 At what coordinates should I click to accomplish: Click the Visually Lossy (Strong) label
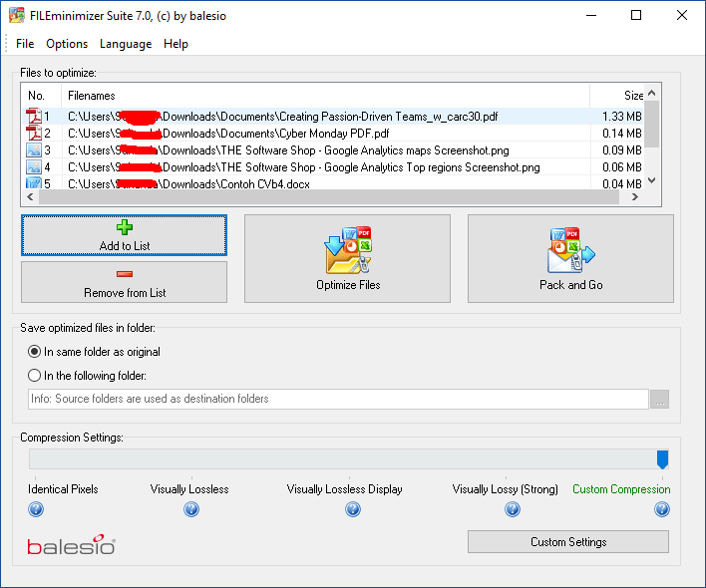506,489
